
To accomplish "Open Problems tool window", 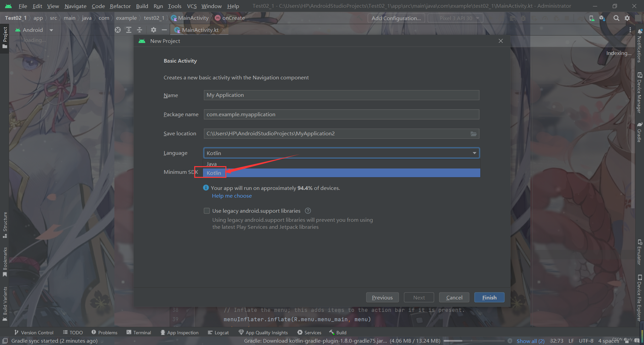I will coord(104,333).
